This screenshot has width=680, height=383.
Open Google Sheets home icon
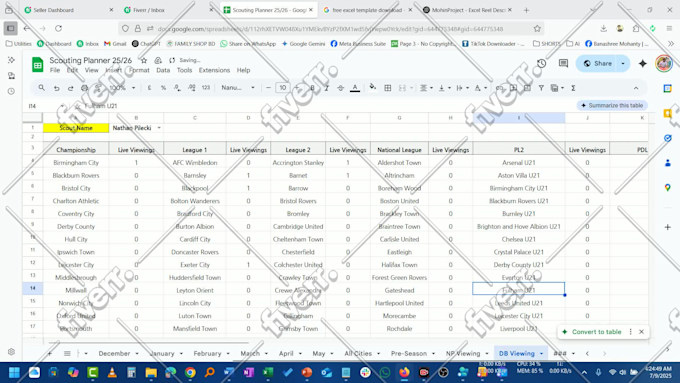(37, 65)
